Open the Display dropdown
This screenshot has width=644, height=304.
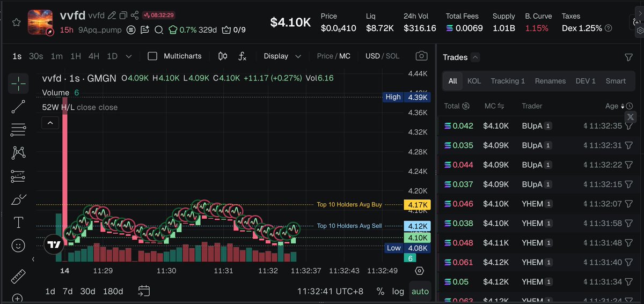pyautogui.click(x=282, y=56)
